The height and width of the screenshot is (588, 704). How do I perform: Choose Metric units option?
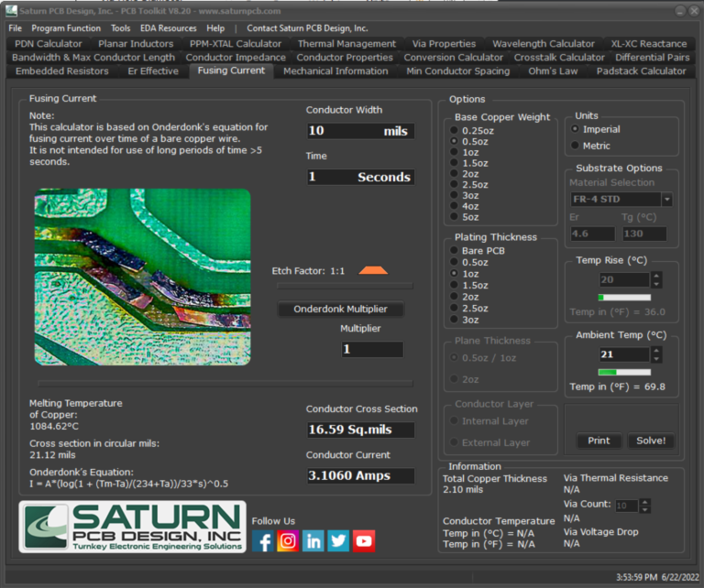click(576, 146)
